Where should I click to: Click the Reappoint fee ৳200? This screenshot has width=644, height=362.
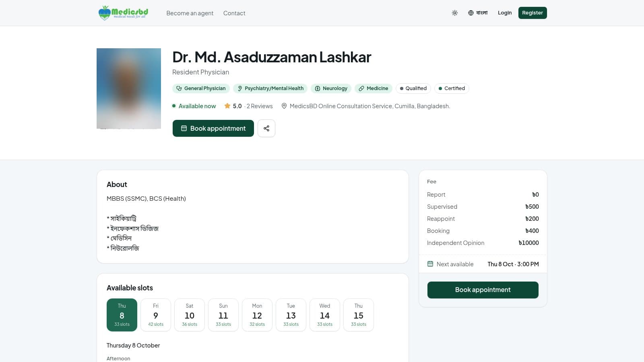click(532, 219)
